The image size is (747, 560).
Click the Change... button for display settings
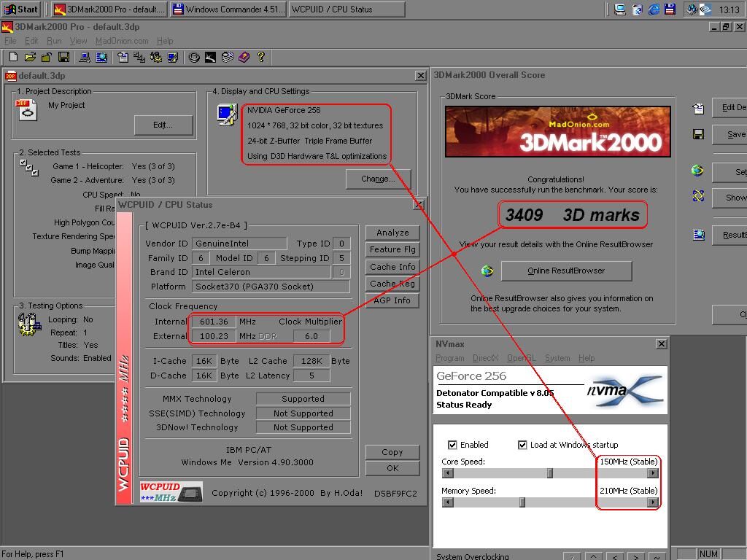point(378,179)
